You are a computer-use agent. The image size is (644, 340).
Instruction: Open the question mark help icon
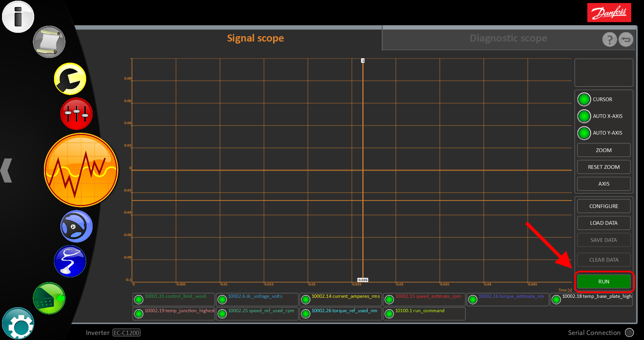tap(609, 40)
